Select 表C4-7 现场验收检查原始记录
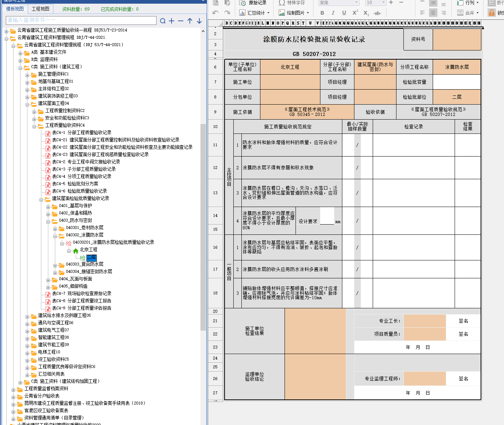504x425 pixels. point(82,293)
